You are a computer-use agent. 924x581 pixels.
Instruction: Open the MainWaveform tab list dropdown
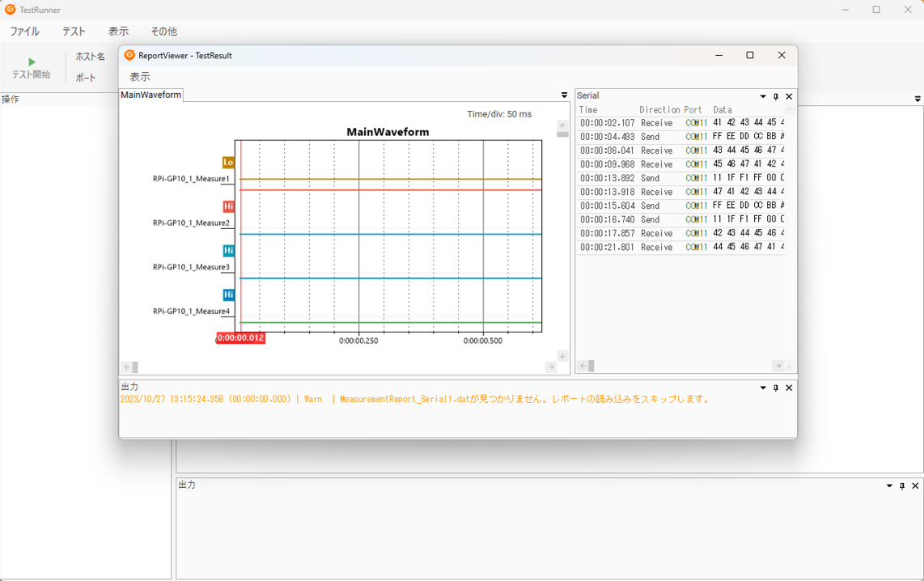(564, 95)
